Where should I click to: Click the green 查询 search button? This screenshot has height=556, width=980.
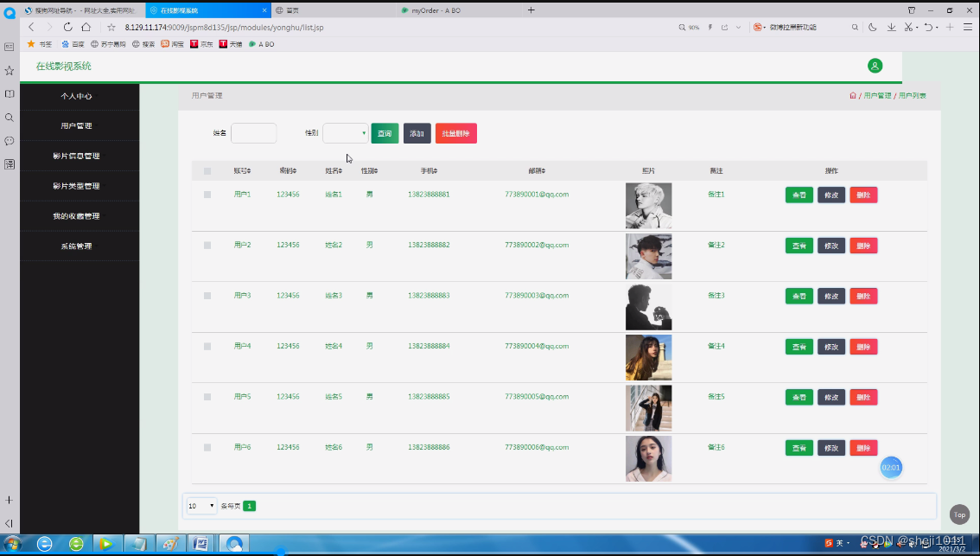(385, 133)
